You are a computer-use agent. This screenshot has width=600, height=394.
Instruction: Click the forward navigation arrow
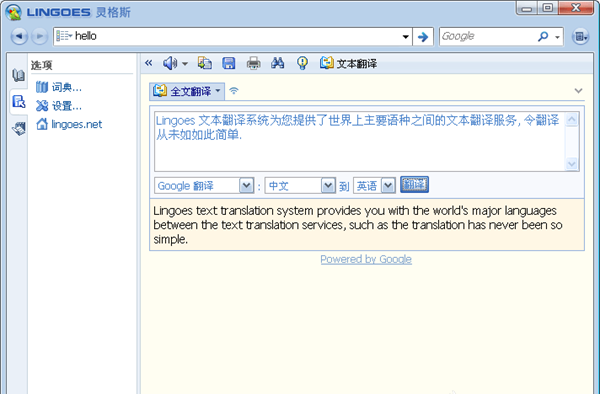[x=39, y=37]
